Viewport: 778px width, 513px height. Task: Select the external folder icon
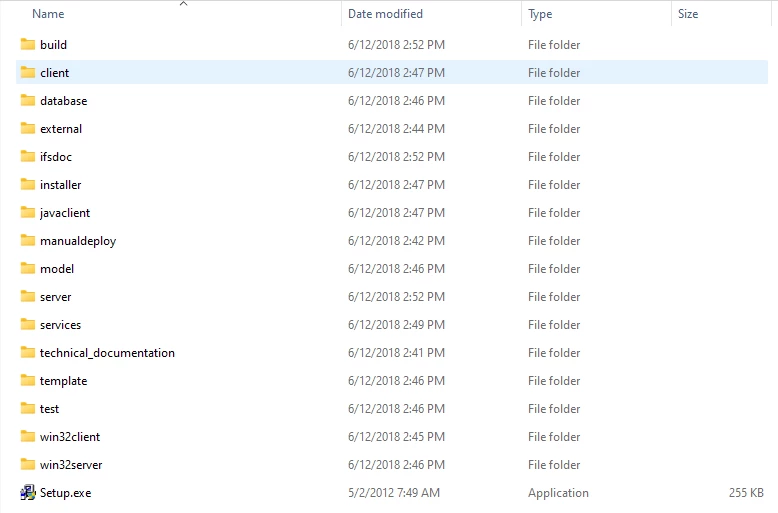pyautogui.click(x=28, y=128)
